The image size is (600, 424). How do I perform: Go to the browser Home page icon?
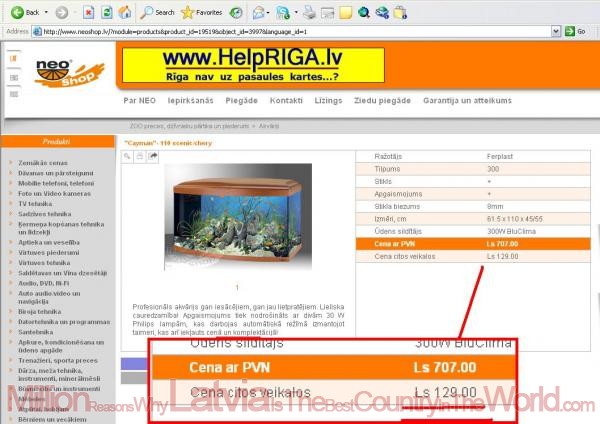124,12
